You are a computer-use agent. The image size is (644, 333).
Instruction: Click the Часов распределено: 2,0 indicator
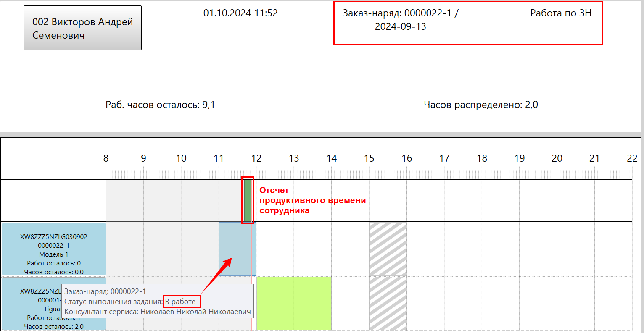tap(480, 105)
